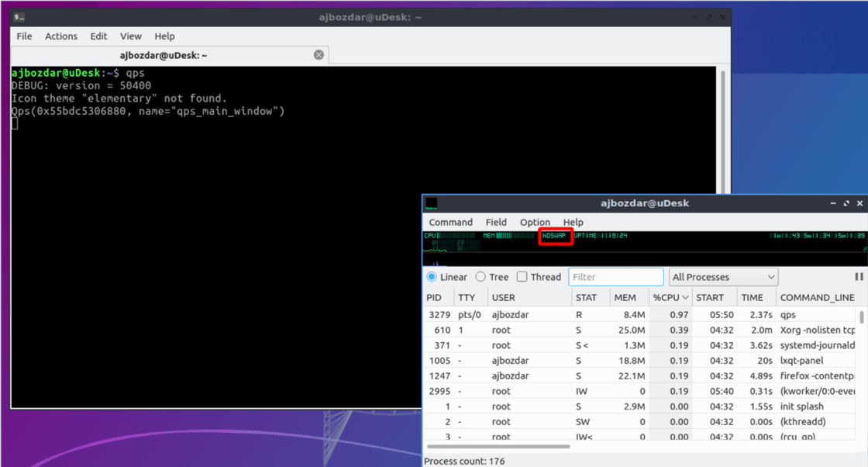This screenshot has height=467, width=868.
Task: Sort processes by the PID column header
Action: coord(434,297)
